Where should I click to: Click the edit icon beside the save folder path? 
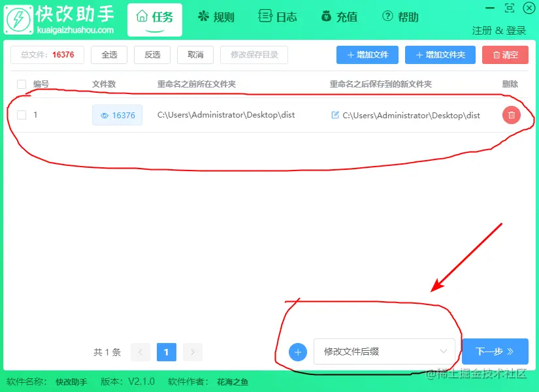(x=335, y=115)
